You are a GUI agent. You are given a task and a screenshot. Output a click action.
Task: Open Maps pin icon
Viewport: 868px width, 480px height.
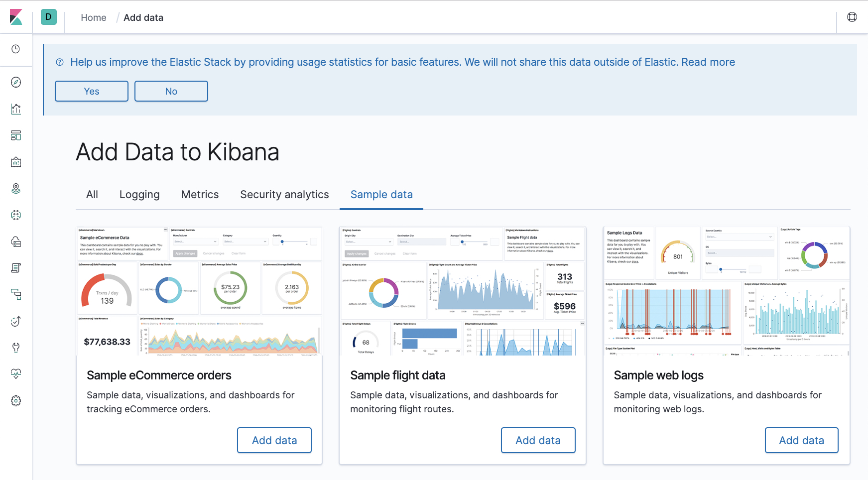coord(16,188)
